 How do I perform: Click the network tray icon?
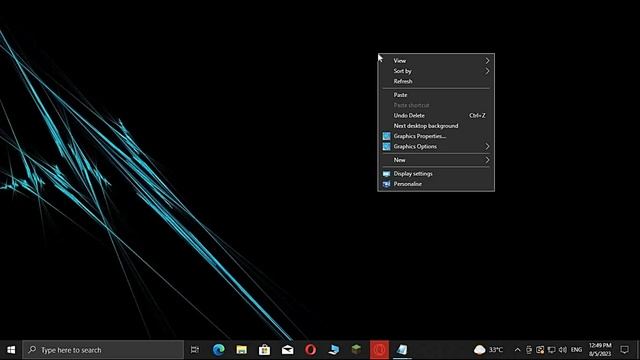tap(551, 350)
